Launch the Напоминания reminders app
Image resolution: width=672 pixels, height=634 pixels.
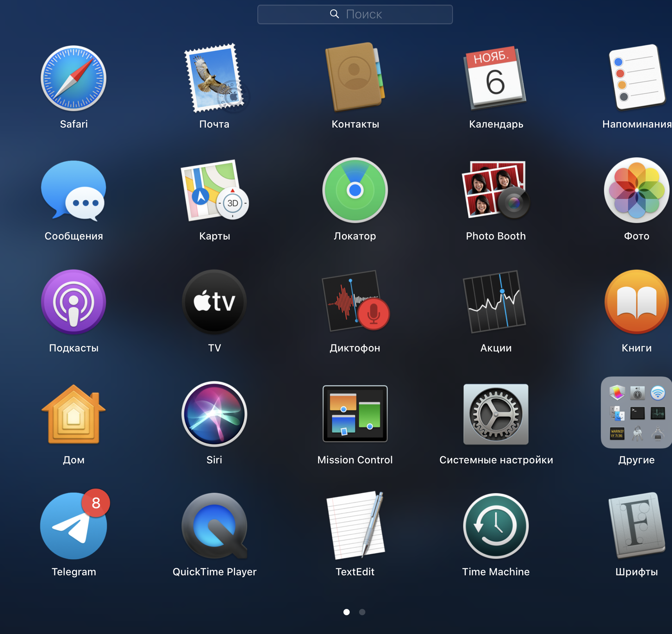(x=637, y=77)
